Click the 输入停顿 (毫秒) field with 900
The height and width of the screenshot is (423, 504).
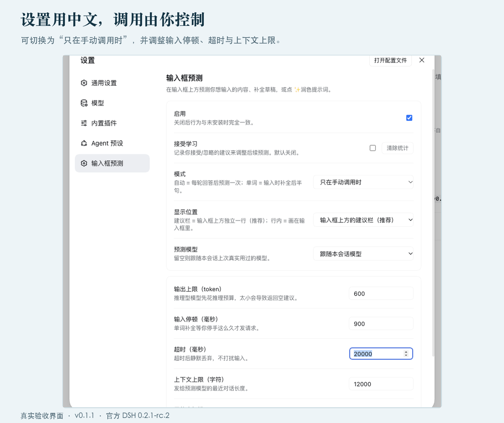coord(381,324)
